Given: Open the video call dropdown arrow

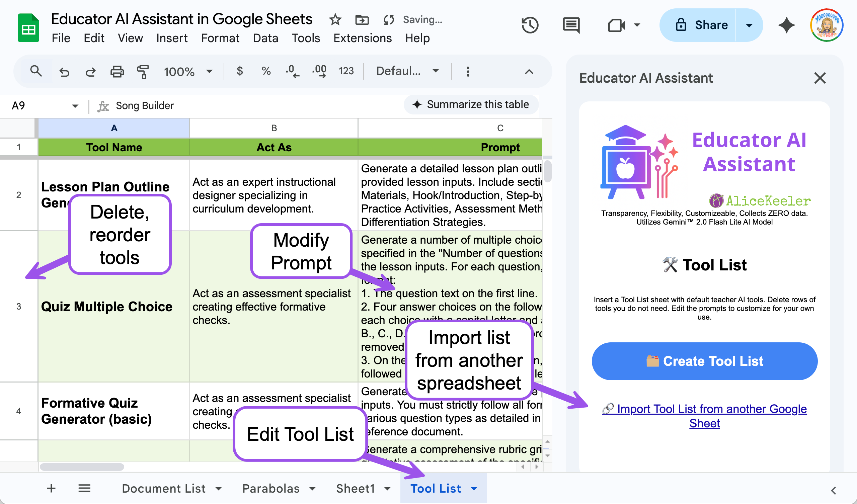Looking at the screenshot, I should click(x=637, y=25).
